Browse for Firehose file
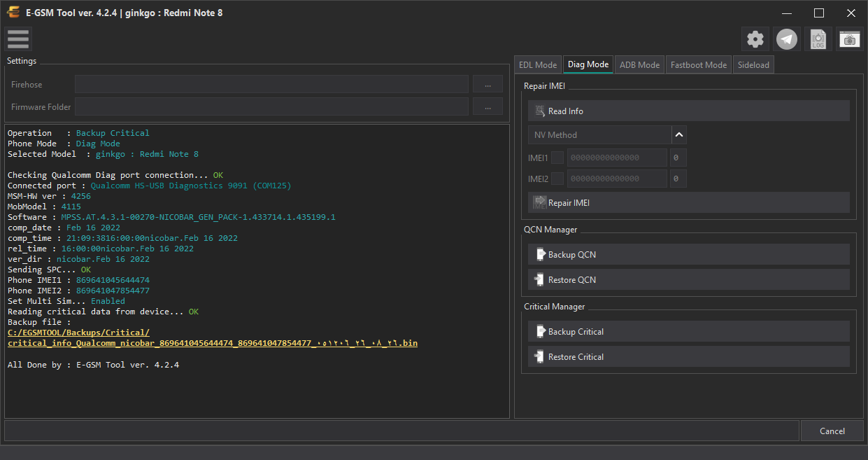This screenshot has height=460, width=868. (488, 84)
